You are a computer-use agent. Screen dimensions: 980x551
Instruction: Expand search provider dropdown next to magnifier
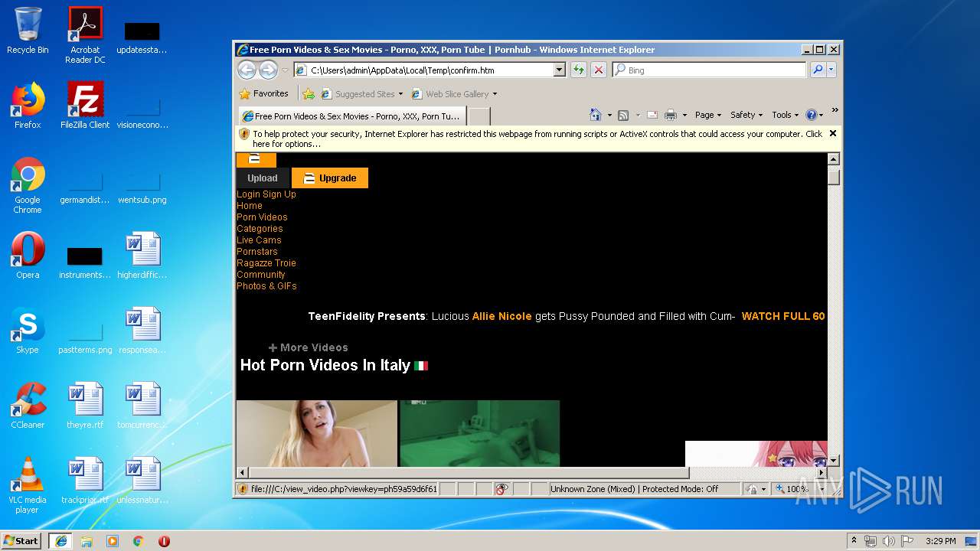(831, 70)
